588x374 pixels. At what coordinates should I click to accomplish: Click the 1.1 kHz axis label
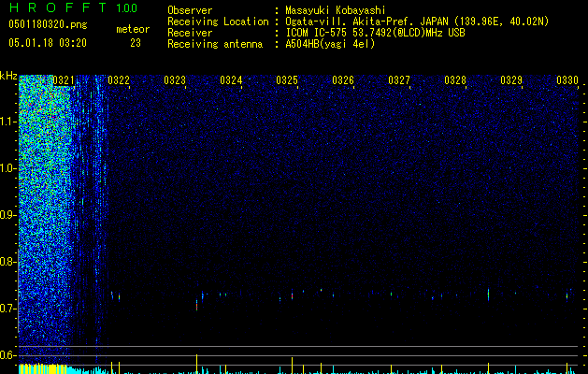(x=8, y=122)
